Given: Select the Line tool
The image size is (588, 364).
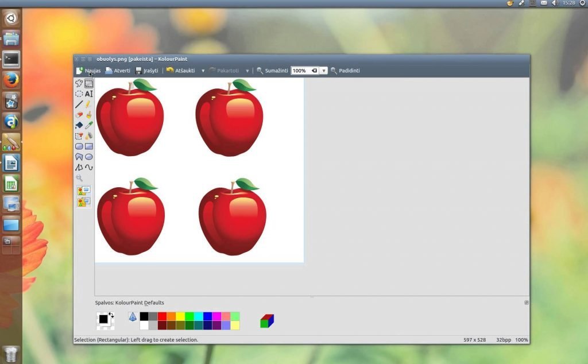Looking at the screenshot, I should point(79,104).
